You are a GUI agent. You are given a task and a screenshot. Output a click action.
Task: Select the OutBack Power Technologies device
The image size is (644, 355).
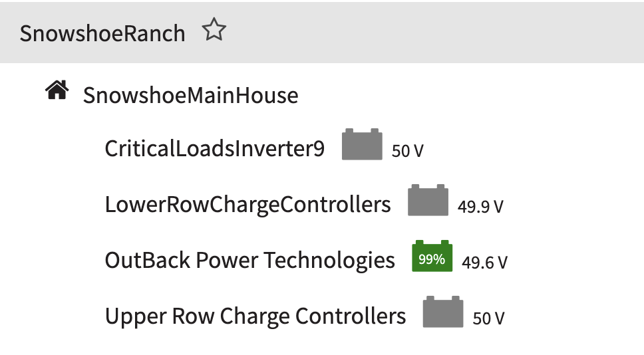coord(249,260)
